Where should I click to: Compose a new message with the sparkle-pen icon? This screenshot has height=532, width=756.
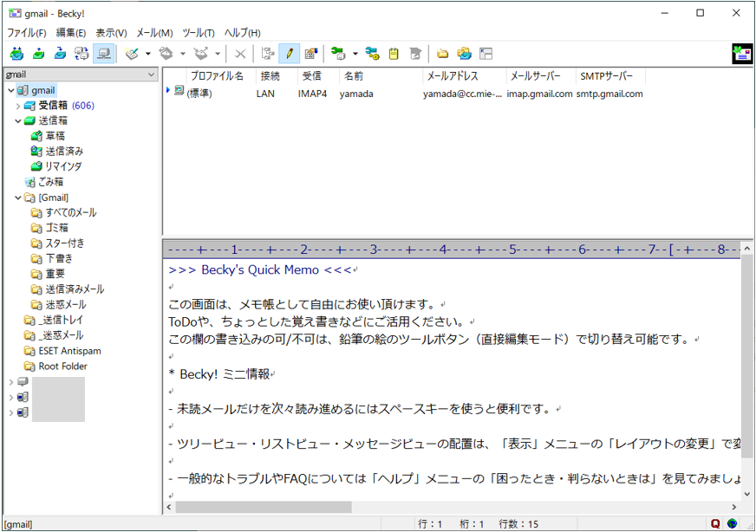[x=132, y=54]
